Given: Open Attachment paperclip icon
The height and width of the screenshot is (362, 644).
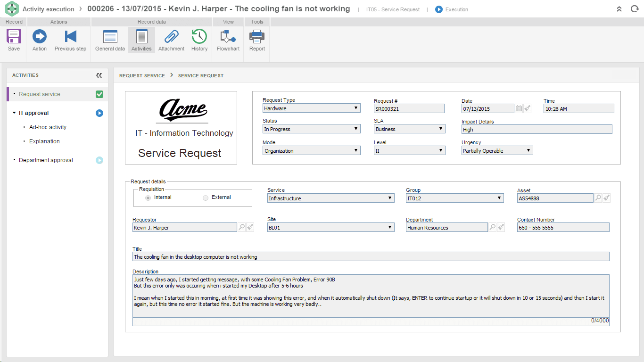Looking at the screenshot, I should (171, 37).
